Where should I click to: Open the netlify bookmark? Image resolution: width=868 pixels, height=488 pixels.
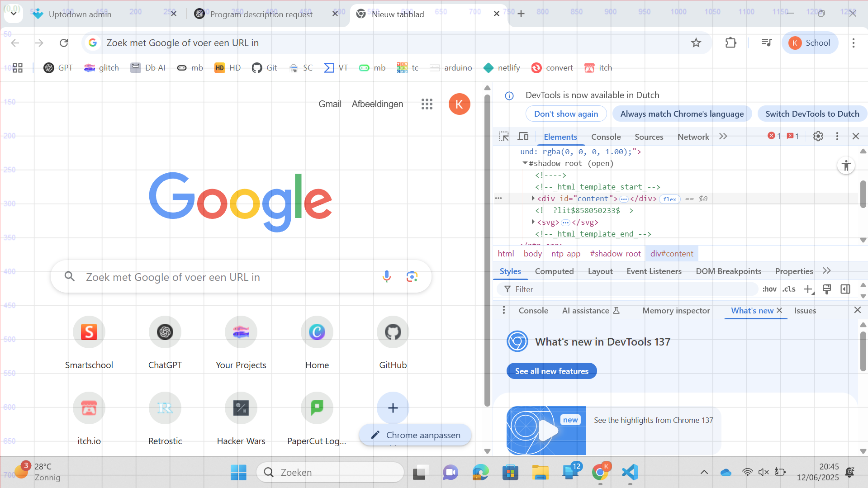pos(502,68)
